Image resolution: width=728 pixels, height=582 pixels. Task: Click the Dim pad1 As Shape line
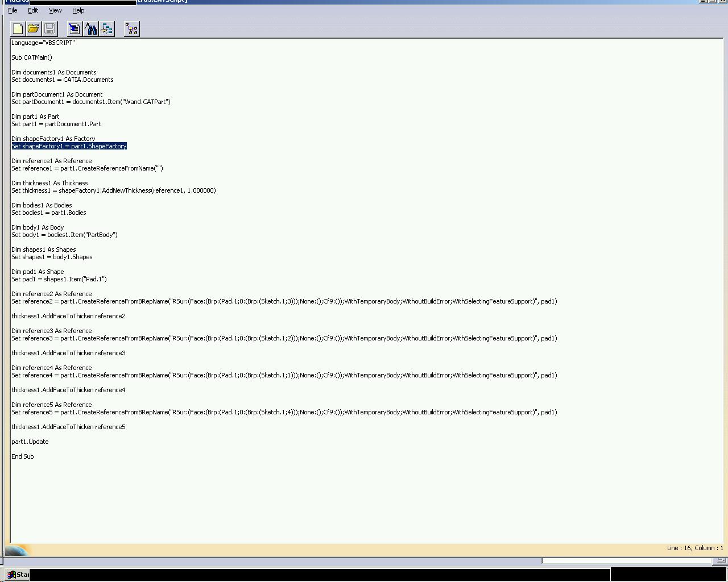[x=38, y=272]
